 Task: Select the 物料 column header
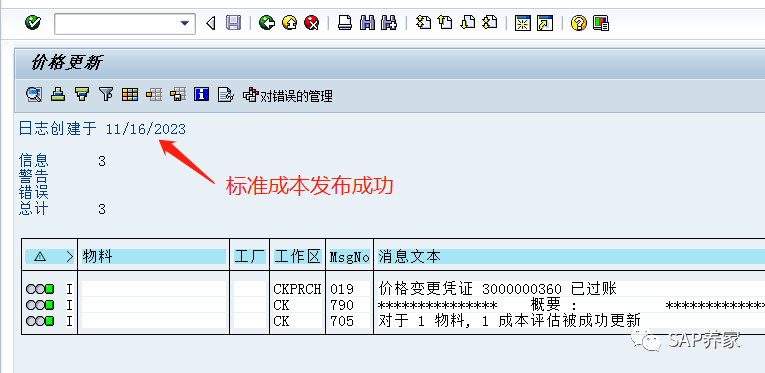click(x=153, y=256)
